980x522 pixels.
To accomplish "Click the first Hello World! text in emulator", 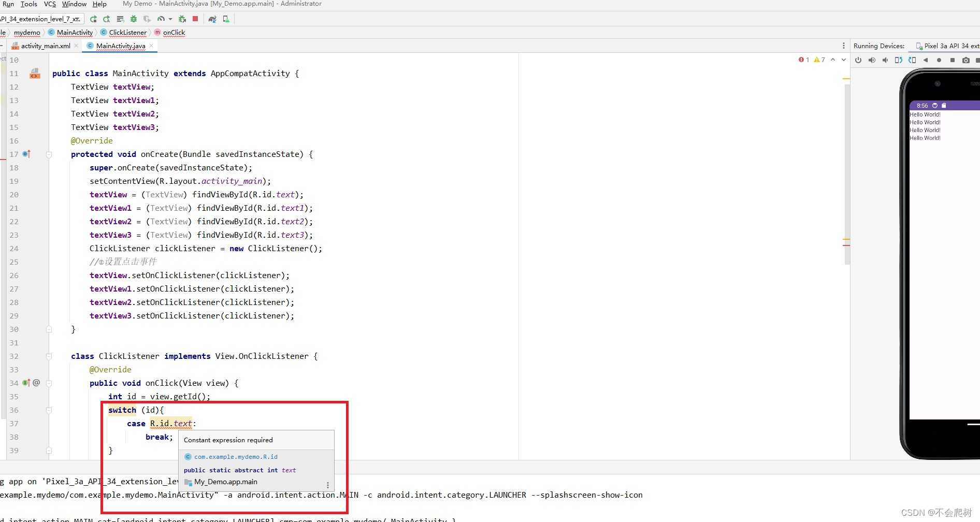I will (925, 114).
